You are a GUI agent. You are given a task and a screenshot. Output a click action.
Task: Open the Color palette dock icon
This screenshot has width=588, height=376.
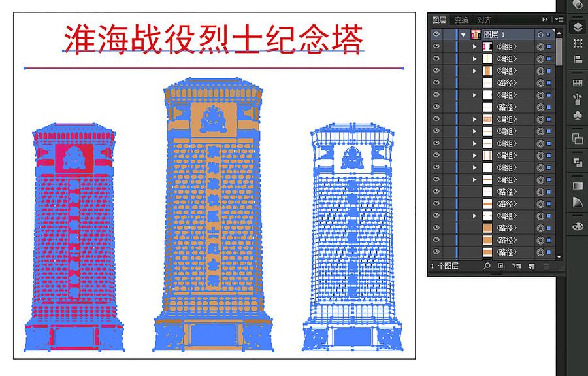click(x=578, y=226)
